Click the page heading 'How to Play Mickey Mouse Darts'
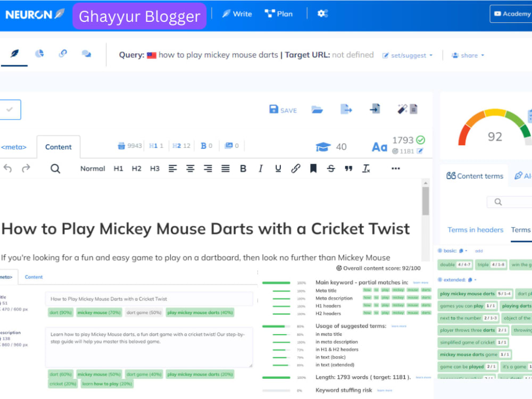This screenshot has height=399, width=532. pyautogui.click(x=205, y=229)
